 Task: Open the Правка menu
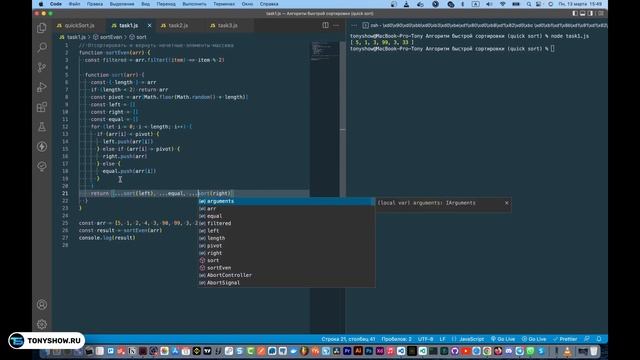click(95, 4)
